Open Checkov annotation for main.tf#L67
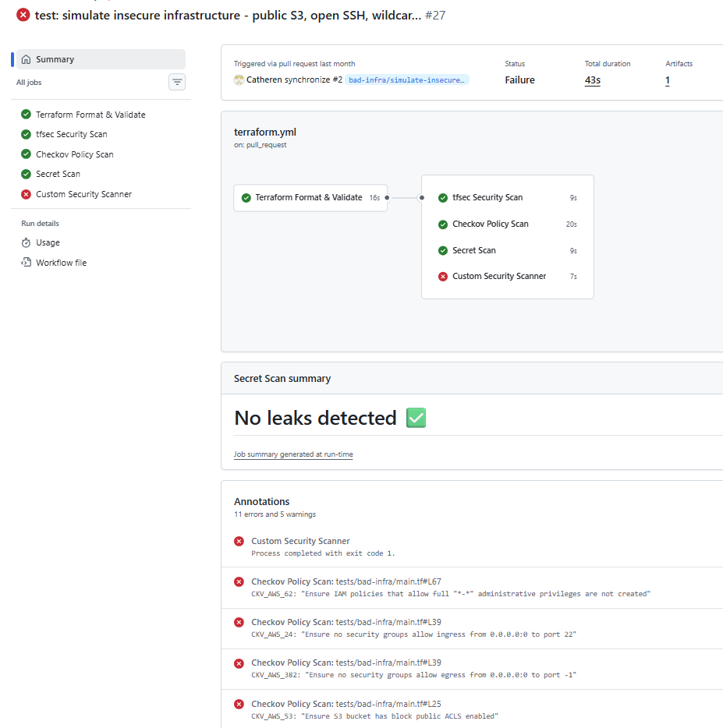 (x=346, y=581)
